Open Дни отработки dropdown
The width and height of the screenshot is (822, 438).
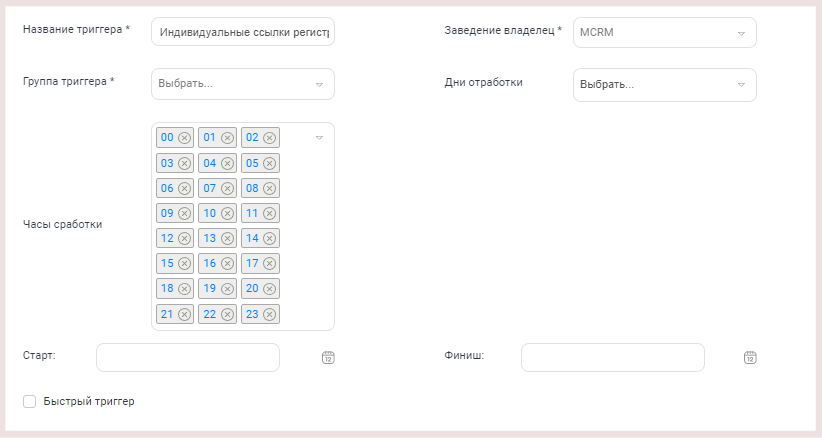click(x=665, y=85)
